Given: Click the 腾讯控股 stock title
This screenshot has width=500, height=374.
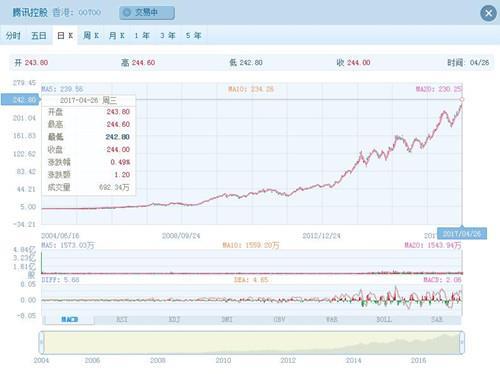Looking at the screenshot, I should (30, 13).
